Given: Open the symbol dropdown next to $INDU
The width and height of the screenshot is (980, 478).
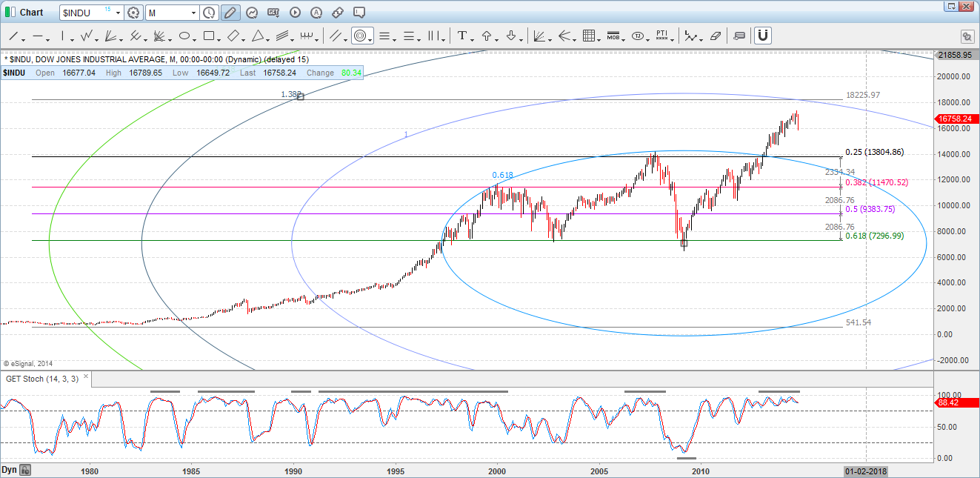Looking at the screenshot, I should [118, 13].
